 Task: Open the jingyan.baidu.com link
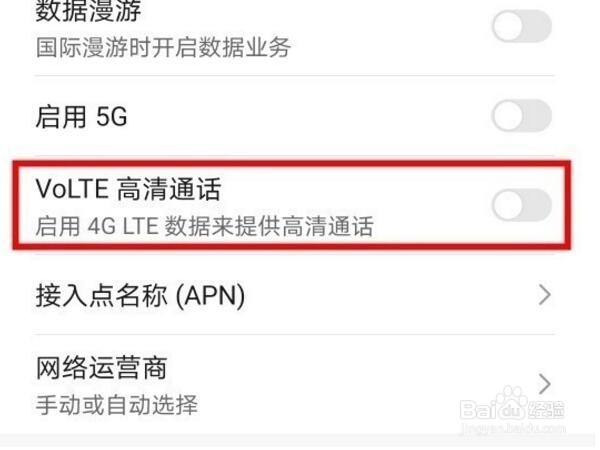click(513, 428)
